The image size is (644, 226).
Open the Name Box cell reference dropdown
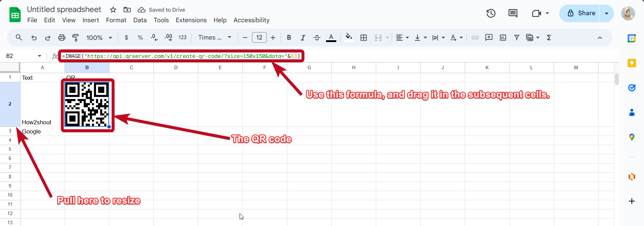pyautogui.click(x=40, y=56)
